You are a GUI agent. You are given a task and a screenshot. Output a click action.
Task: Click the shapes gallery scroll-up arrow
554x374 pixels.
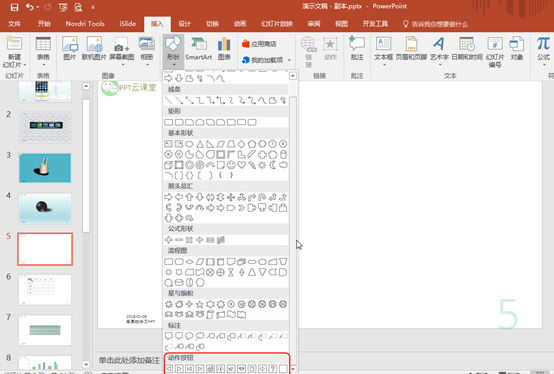coord(293,76)
